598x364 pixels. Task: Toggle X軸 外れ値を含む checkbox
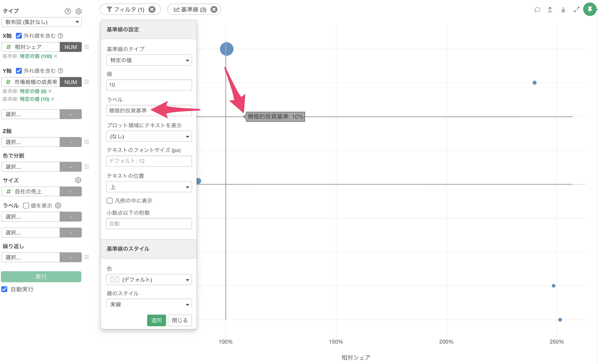coord(19,36)
